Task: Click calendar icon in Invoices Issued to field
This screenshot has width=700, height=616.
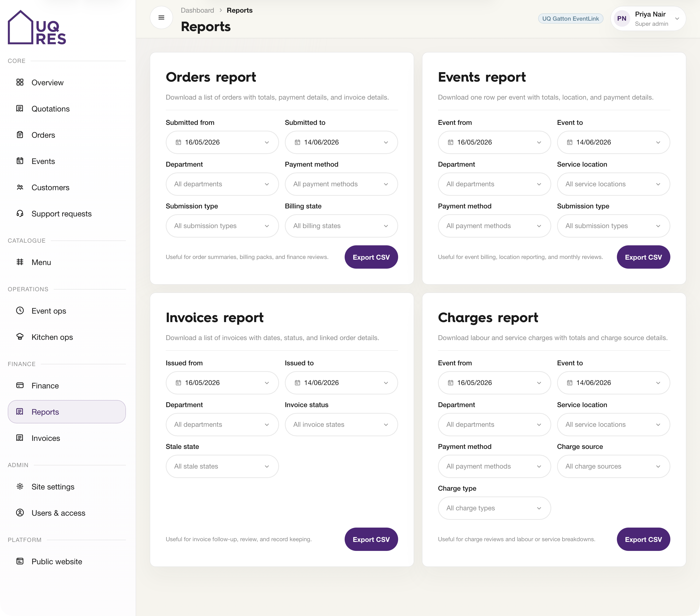Action: tap(297, 383)
